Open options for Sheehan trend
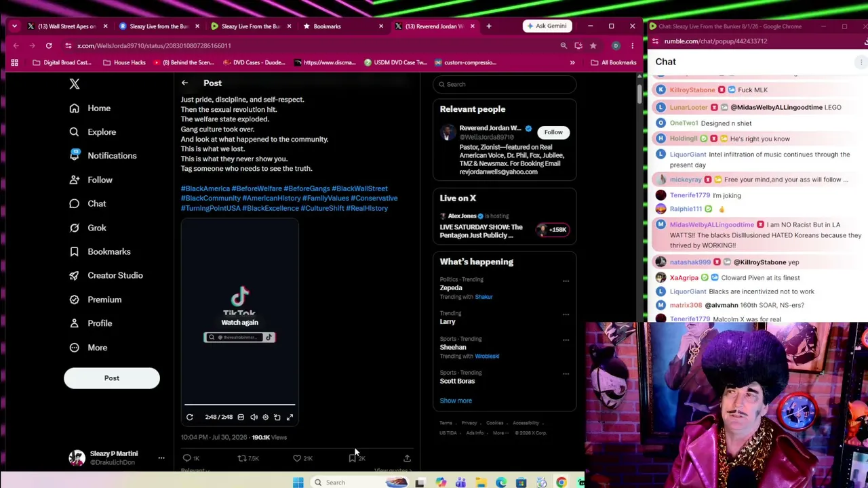 pyautogui.click(x=566, y=340)
